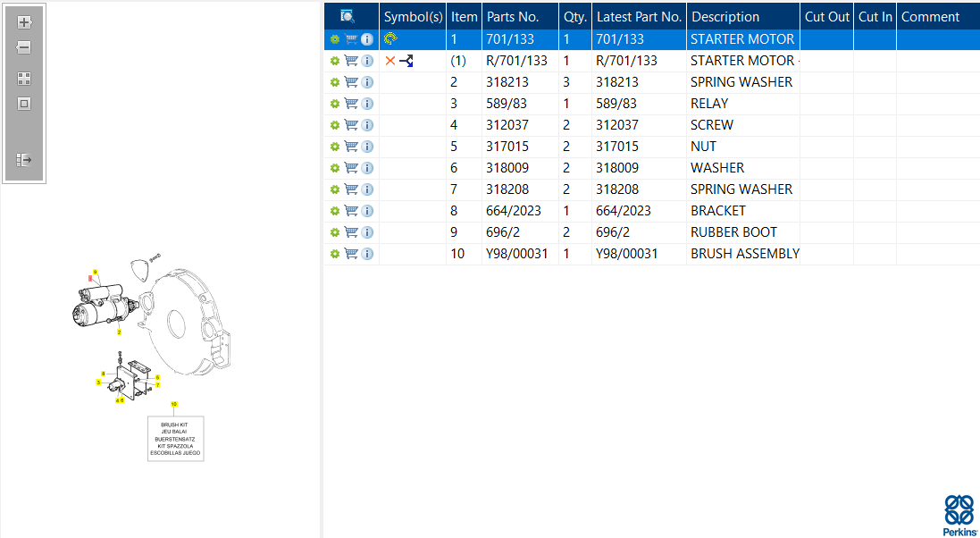
Task: Click the orange X on R/701/133 row
Action: [x=390, y=61]
